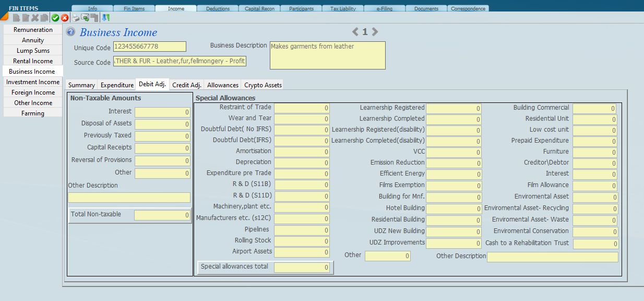Click the Wear and Tear amount field
Viewport: 644px width, 301px height.
click(302, 119)
